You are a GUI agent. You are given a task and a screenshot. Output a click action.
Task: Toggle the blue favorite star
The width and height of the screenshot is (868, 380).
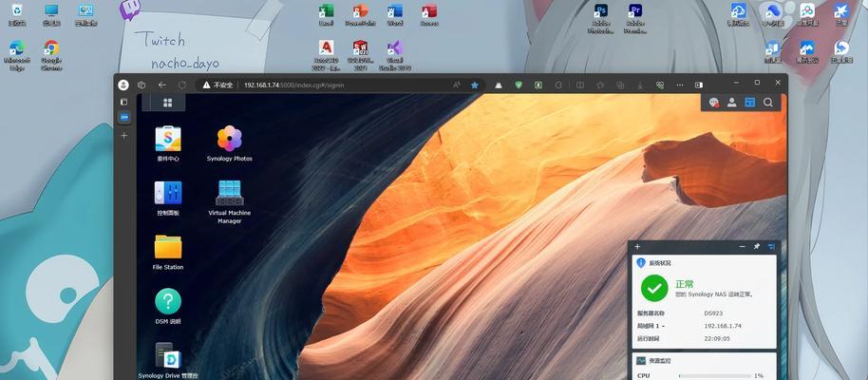click(x=475, y=85)
